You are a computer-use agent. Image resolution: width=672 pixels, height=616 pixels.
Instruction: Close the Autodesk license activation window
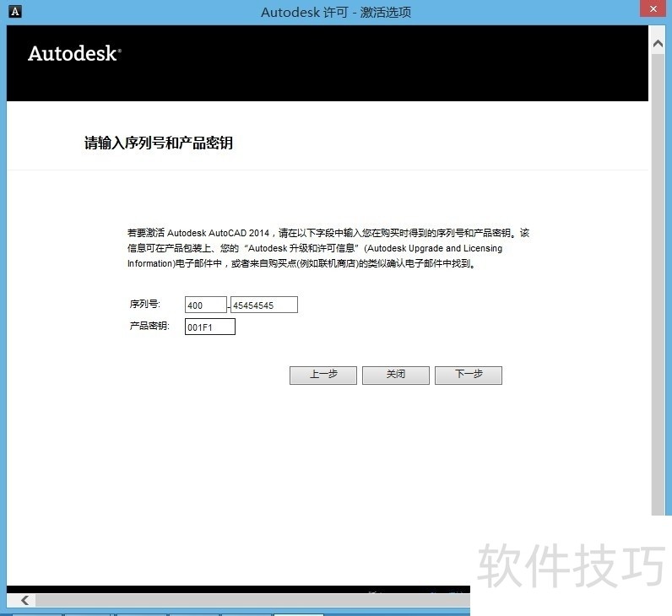click(653, 8)
